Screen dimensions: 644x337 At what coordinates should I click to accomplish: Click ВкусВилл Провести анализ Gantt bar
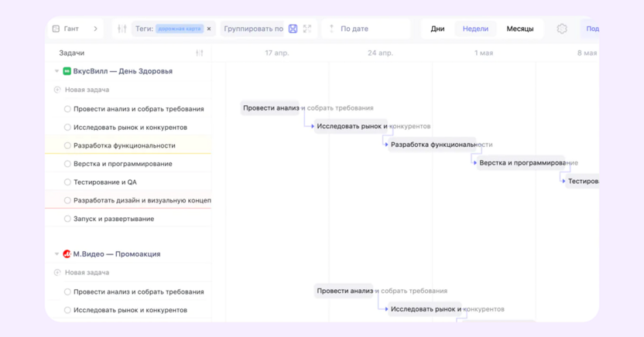270,108
